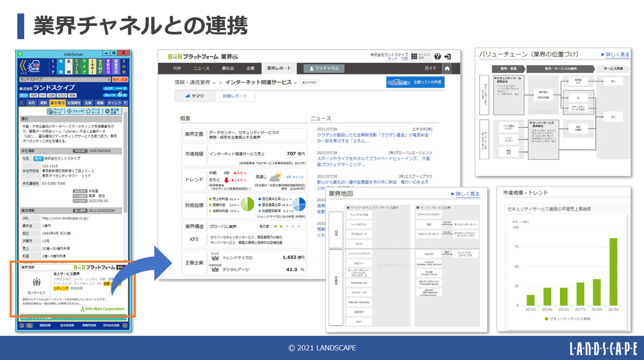Click the Info Mart Corporation logo in sideSonar
The image size is (644, 360).
click(x=103, y=309)
